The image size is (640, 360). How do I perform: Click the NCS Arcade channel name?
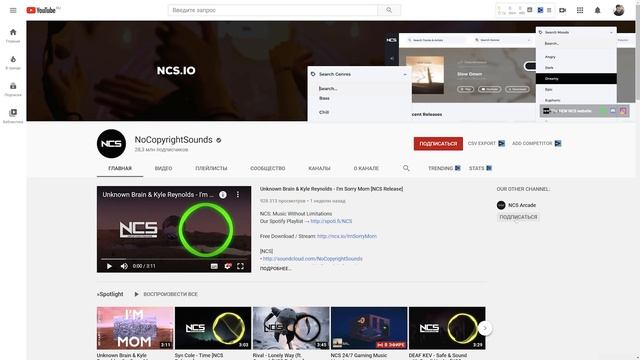522,205
